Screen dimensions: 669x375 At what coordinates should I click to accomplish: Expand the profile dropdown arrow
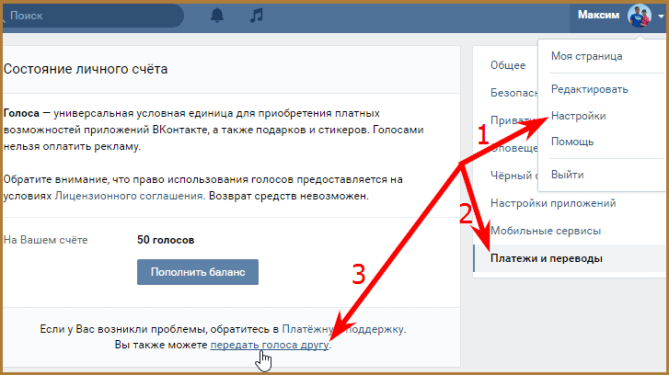click(x=660, y=16)
